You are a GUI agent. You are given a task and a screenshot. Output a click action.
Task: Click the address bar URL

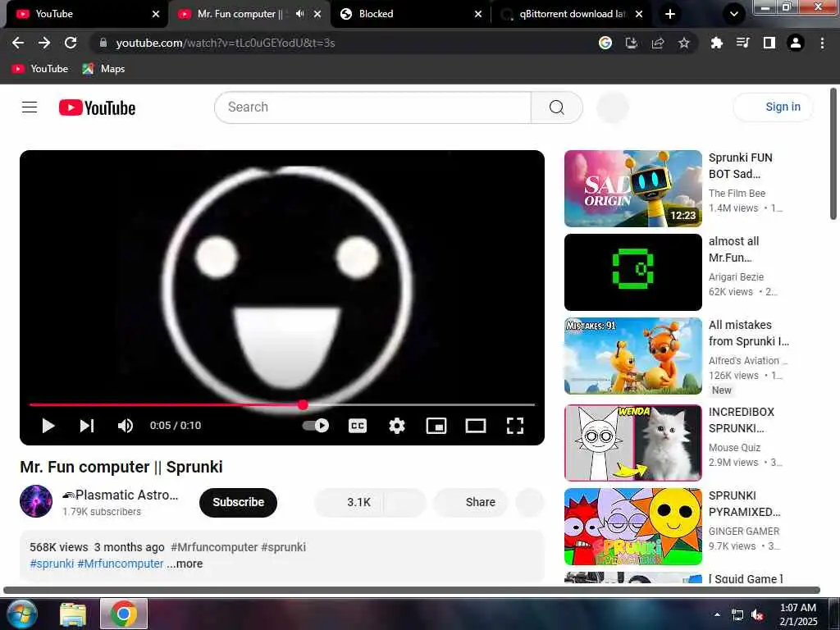tap(225, 43)
